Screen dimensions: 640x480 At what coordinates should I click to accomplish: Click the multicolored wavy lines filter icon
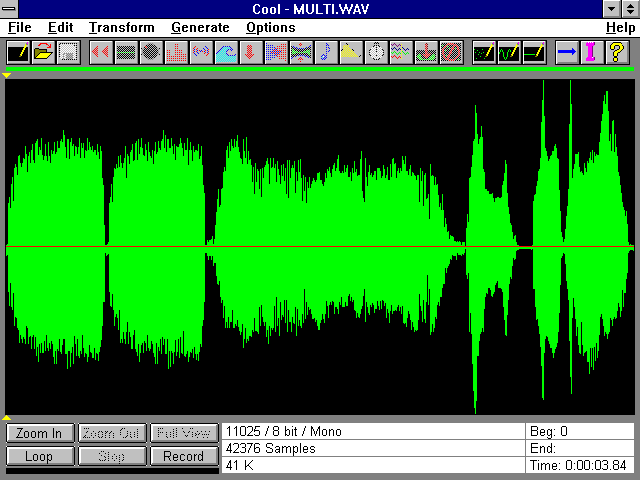(401, 52)
